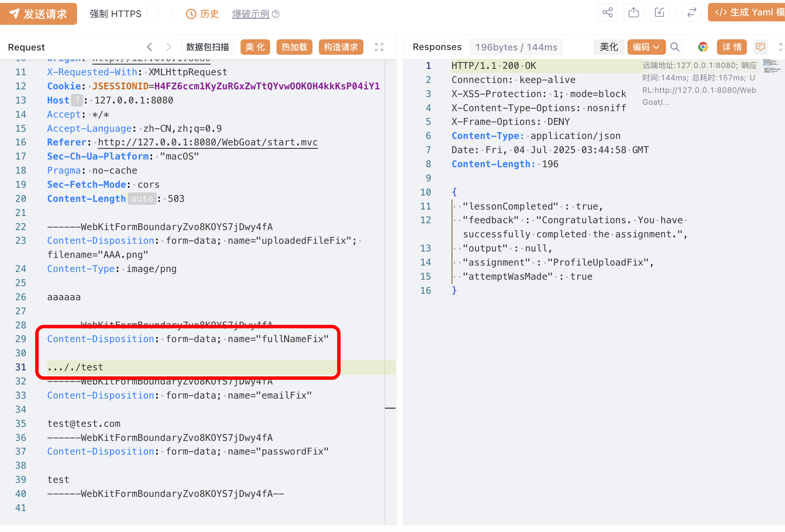This screenshot has height=532, width=785.
Task: Click the Accept-Language header line
Action: click(x=134, y=129)
